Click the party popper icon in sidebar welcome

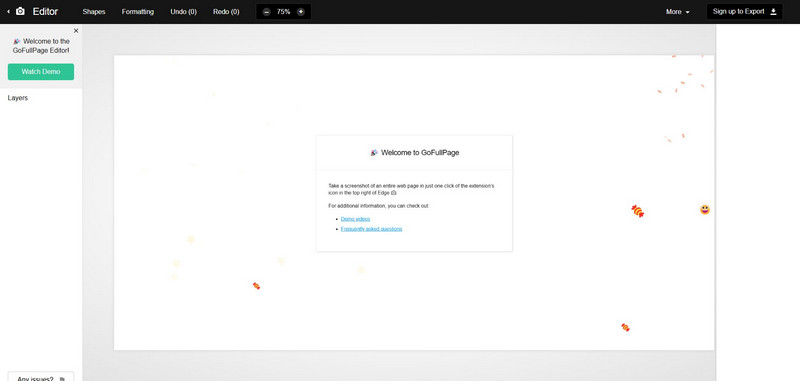click(16, 41)
